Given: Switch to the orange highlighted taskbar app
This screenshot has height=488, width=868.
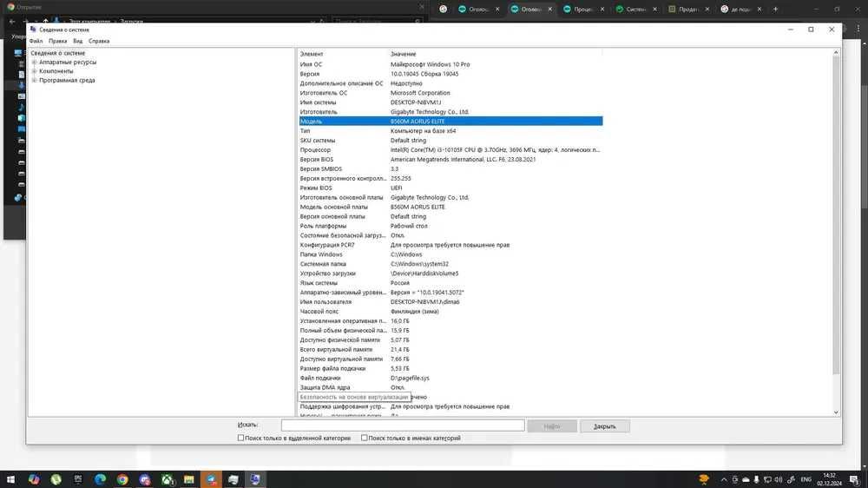Looking at the screenshot, I should coord(211,479).
